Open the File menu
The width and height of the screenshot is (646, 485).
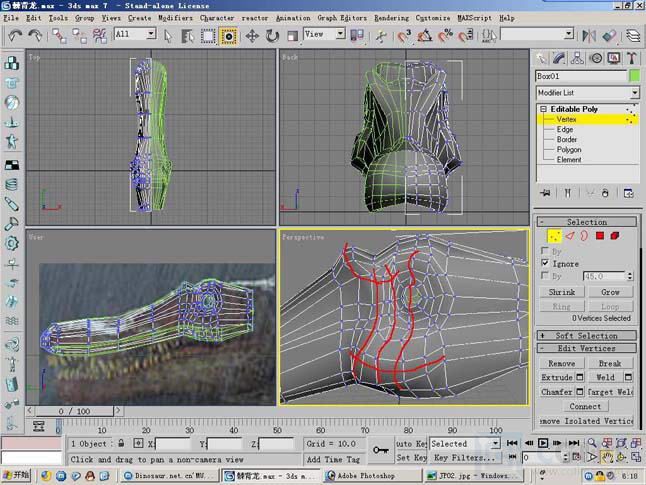(x=11, y=18)
